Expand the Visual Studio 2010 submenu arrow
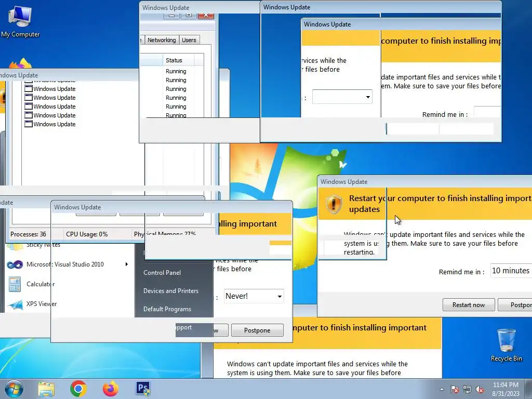This screenshot has height=399, width=532. click(x=127, y=264)
